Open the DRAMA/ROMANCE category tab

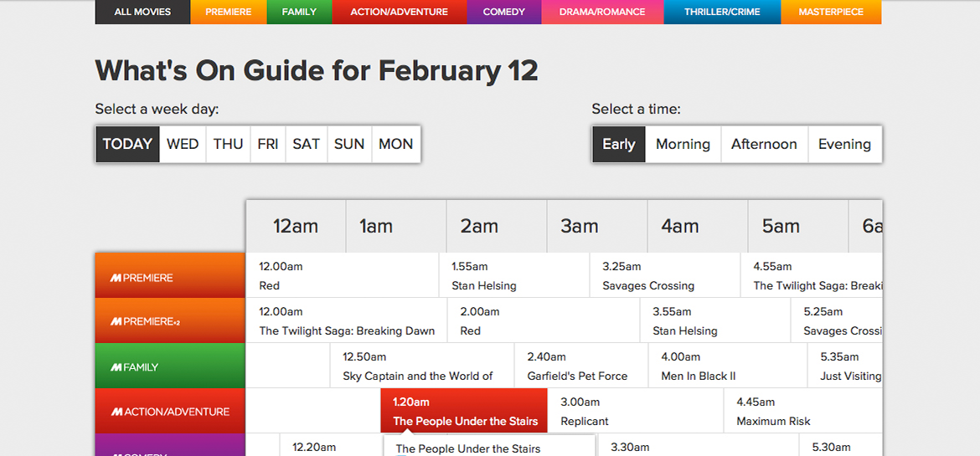pos(602,12)
